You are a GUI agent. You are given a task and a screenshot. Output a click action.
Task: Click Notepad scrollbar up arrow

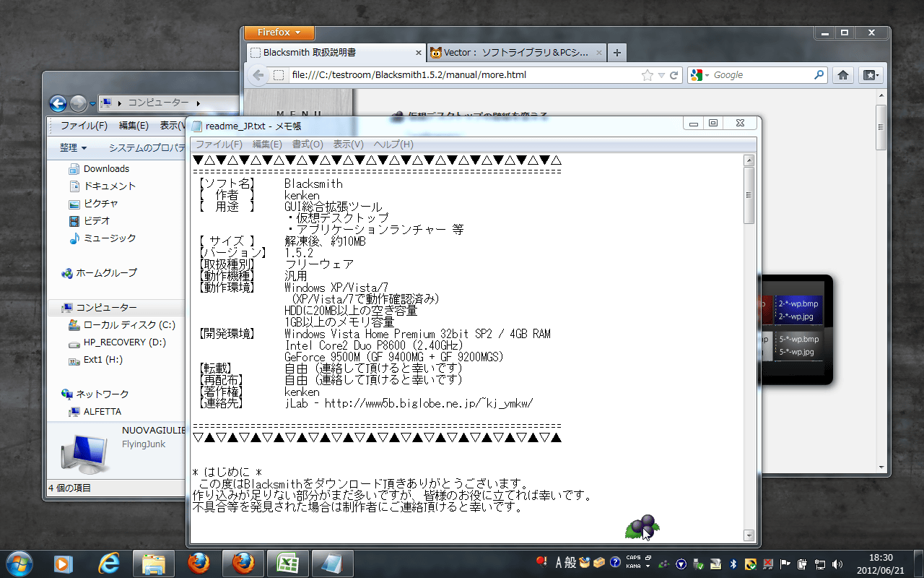pyautogui.click(x=749, y=160)
